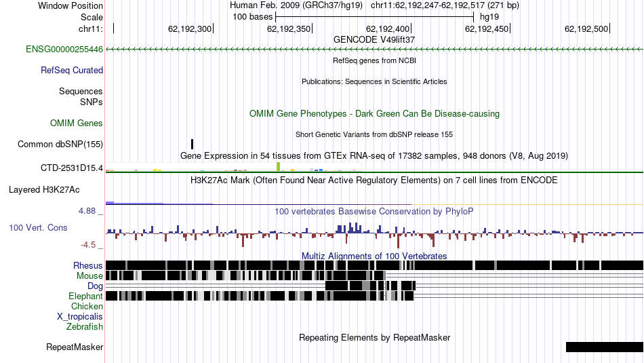Image resolution: width=644 pixels, height=363 pixels.
Task: Click the hg19 label next to scale bar
Action: coord(489,17)
